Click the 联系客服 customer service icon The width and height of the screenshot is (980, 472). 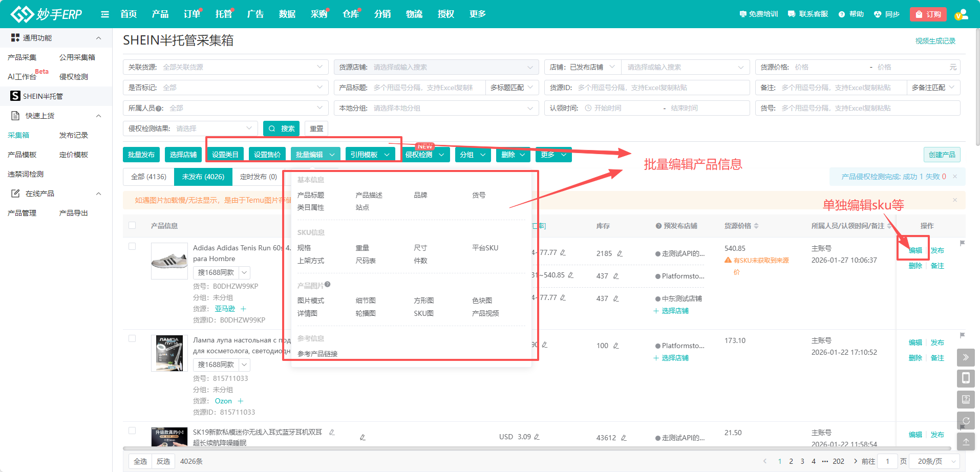807,14
